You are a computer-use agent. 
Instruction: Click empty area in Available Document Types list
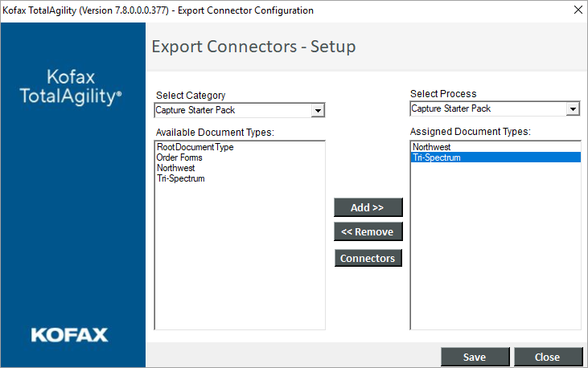click(x=240, y=257)
